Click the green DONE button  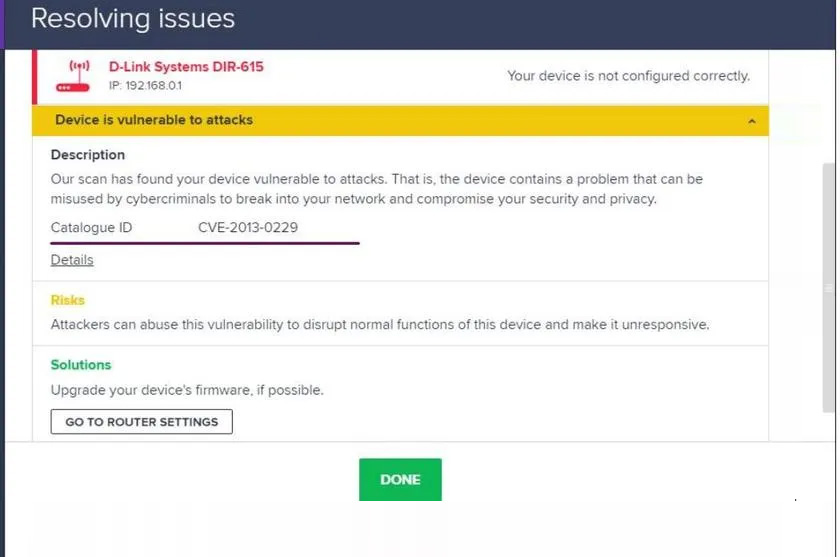coord(400,480)
